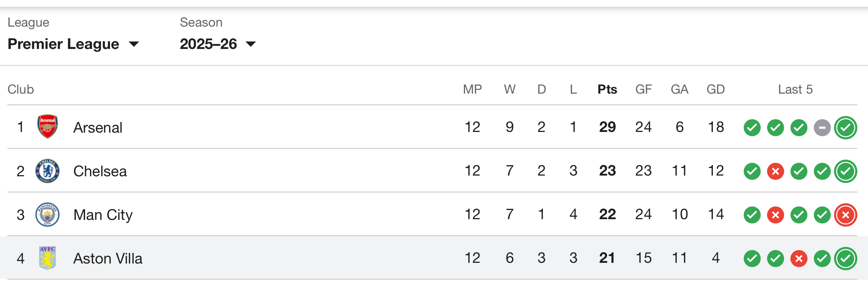Viewport: 868px width, 288px height.
Task: Click Aston Villa's red loss result icon
Action: point(799,259)
